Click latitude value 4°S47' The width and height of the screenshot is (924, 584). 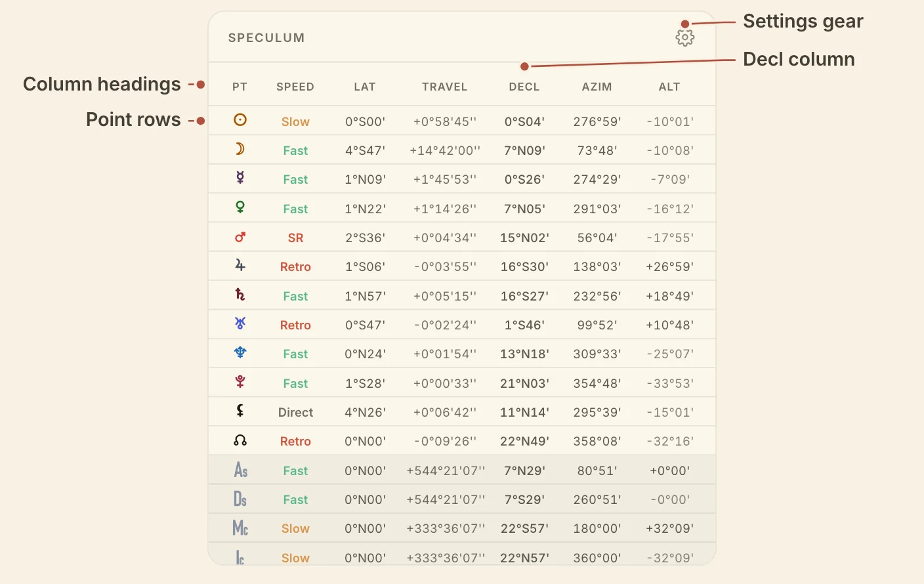tap(365, 151)
